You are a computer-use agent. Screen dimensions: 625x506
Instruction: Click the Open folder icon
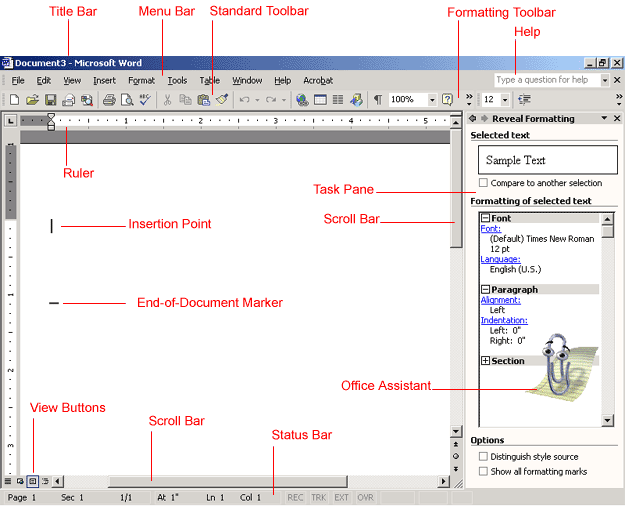coord(31,100)
